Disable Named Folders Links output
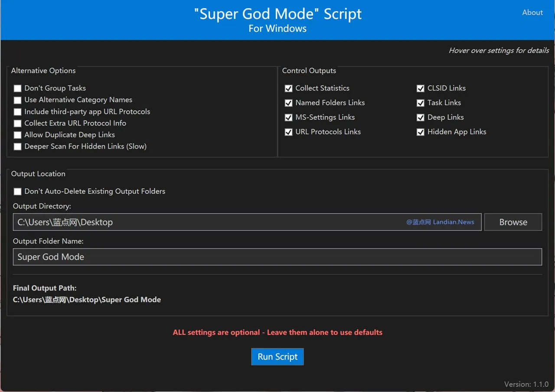Screen dimensions: 555x392 coord(288,103)
